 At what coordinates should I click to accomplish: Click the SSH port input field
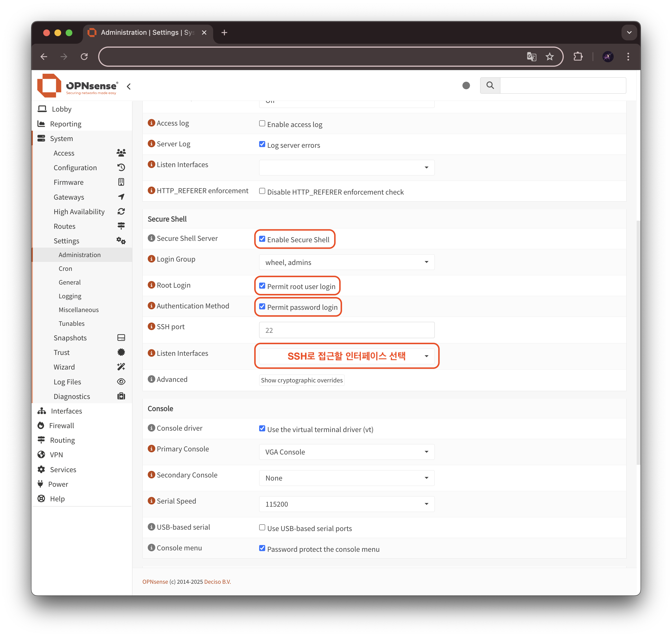(x=347, y=330)
